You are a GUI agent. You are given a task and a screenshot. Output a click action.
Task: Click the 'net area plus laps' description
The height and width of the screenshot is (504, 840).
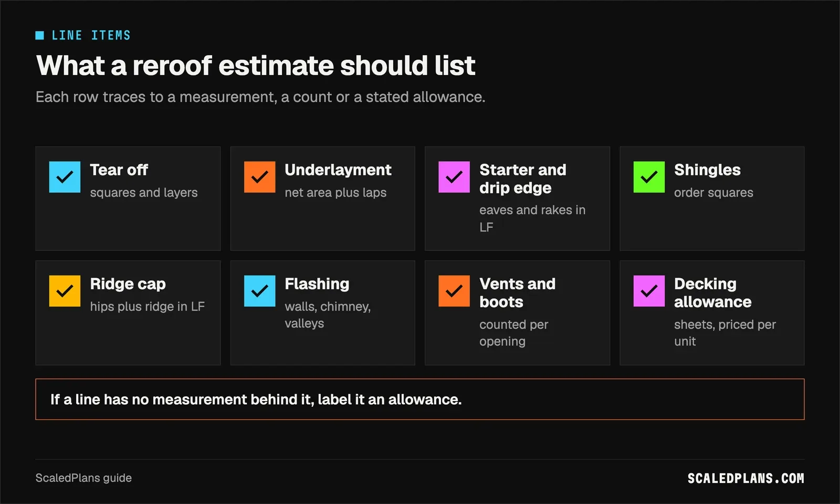335,193
